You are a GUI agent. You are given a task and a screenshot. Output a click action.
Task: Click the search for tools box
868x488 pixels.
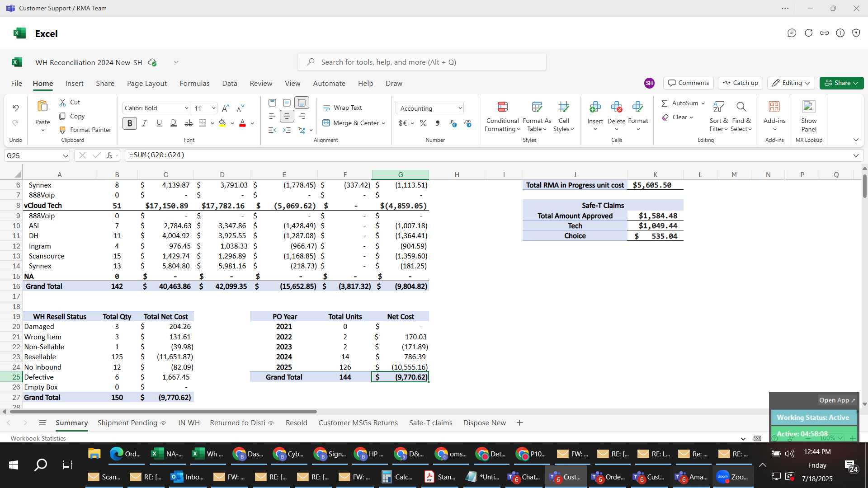421,62
